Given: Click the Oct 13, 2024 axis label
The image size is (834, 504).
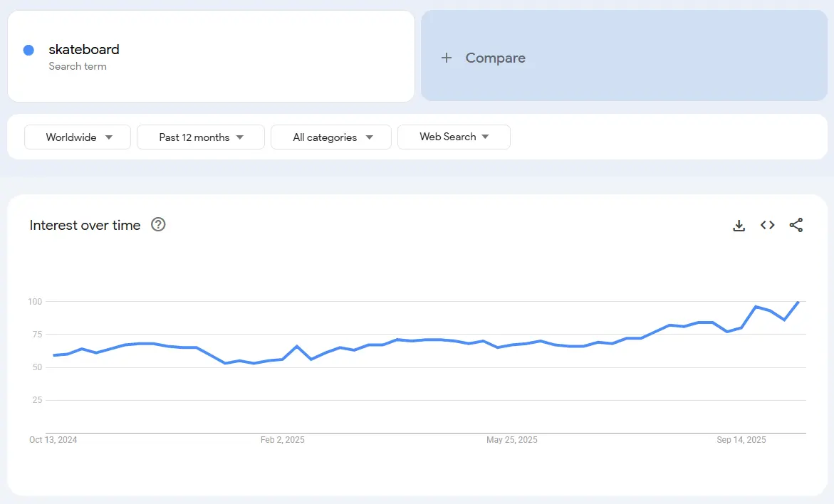Looking at the screenshot, I should pos(53,440).
